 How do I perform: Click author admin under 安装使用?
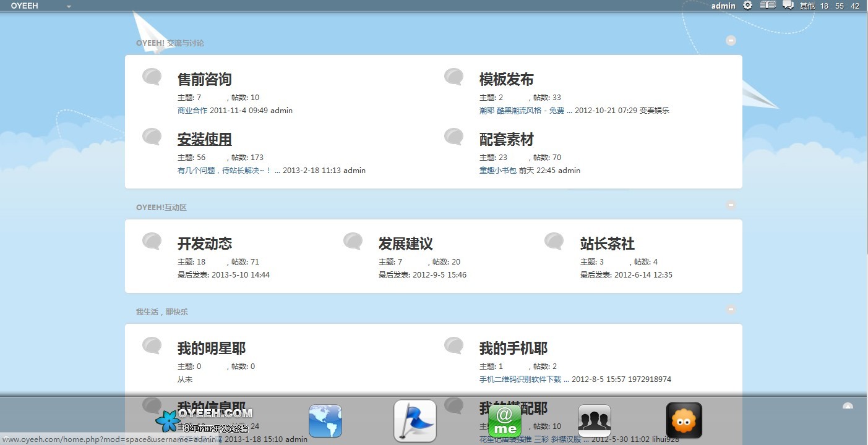pyautogui.click(x=355, y=171)
